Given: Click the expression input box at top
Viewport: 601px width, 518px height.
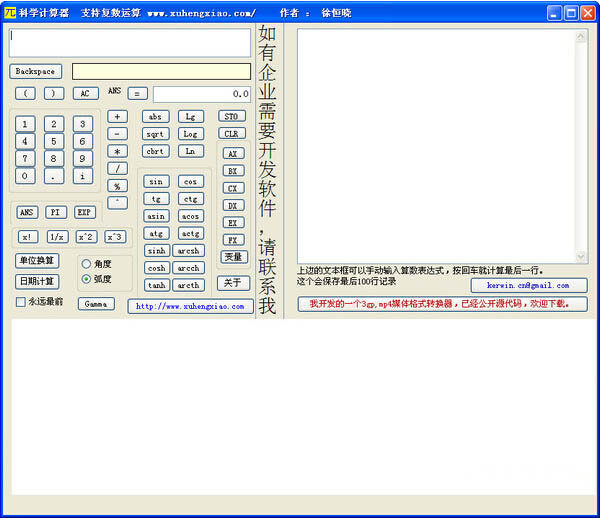Looking at the screenshot, I should point(130,43).
